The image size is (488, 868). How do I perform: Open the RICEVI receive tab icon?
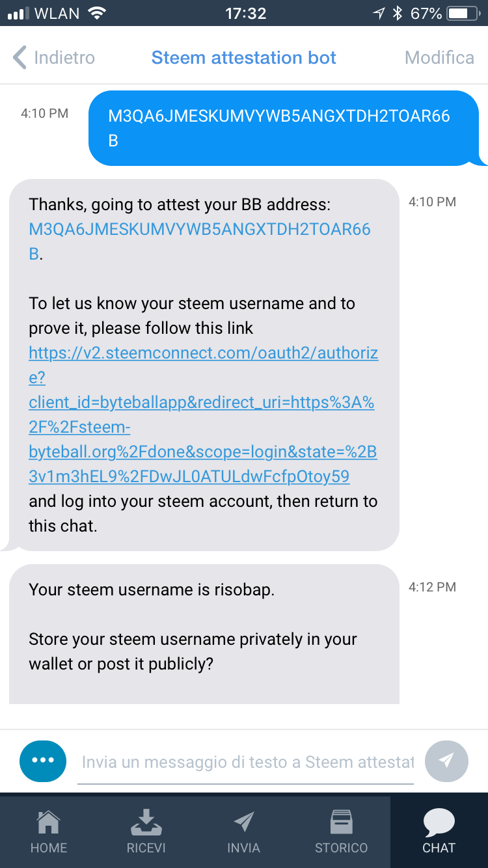146,822
